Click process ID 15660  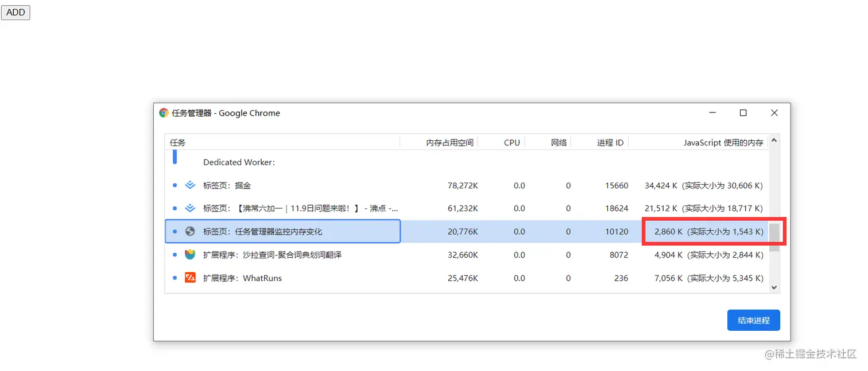(617, 185)
